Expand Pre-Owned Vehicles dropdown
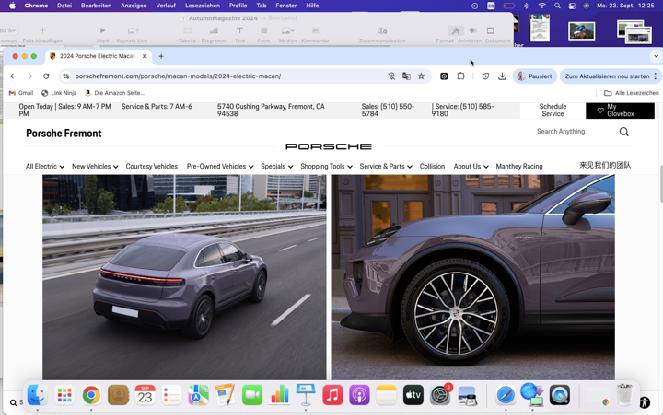Screen dimensions: 663x415 coord(220,166)
